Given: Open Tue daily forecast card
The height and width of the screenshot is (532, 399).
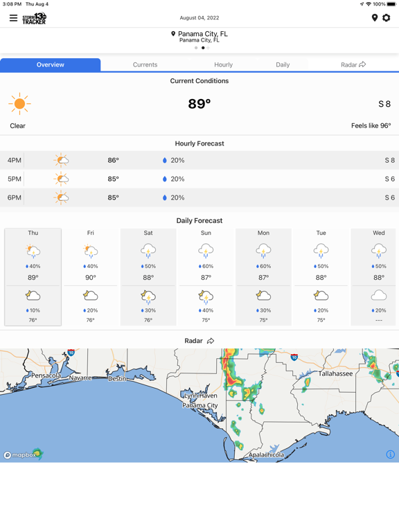Looking at the screenshot, I should point(321,277).
